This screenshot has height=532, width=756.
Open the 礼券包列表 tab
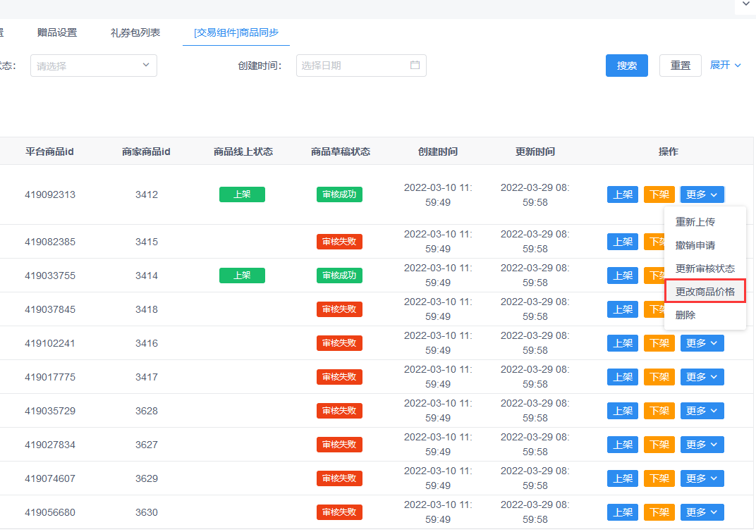click(135, 32)
